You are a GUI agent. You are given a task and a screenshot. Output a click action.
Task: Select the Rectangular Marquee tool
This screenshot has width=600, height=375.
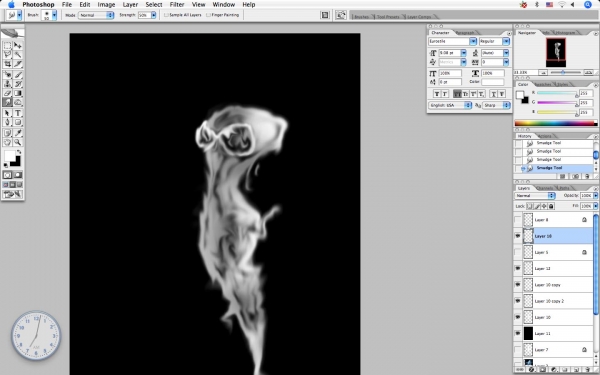click(7, 46)
